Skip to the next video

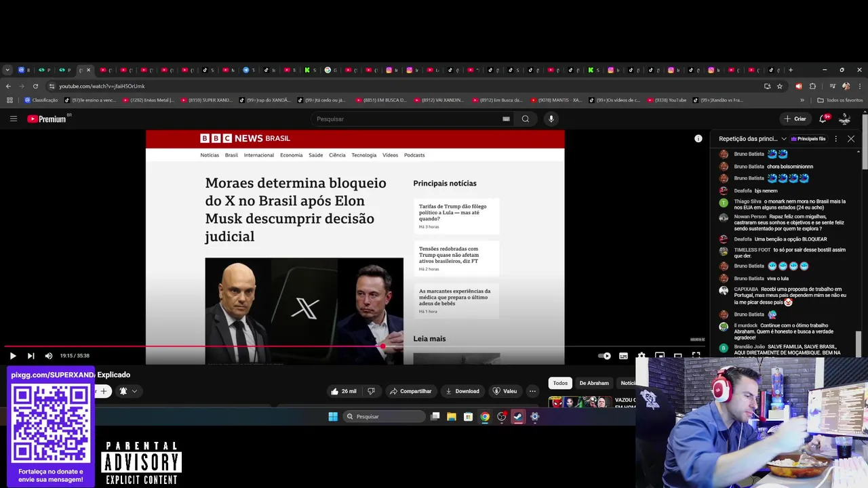click(x=31, y=356)
